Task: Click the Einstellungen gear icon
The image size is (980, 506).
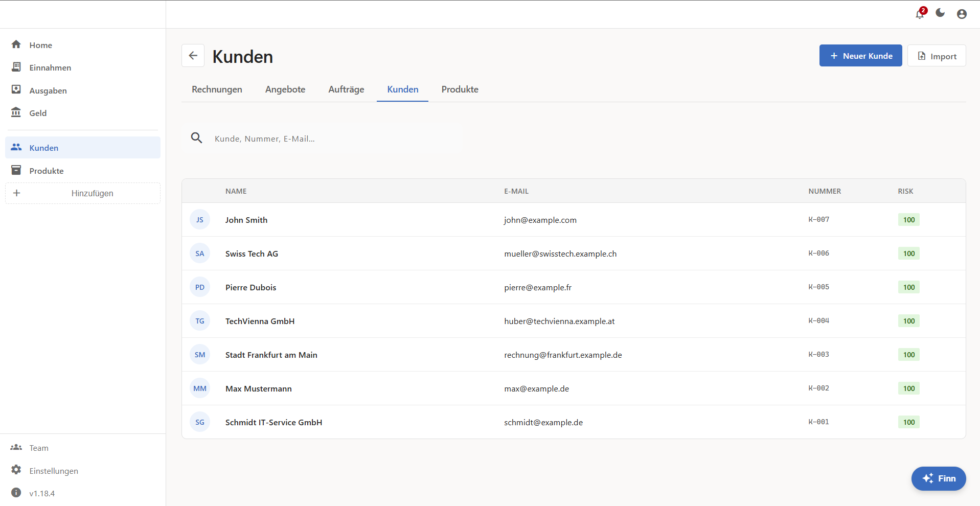Action: click(16, 470)
